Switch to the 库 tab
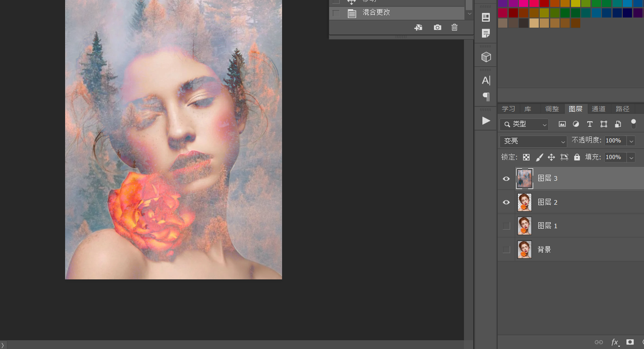The image size is (644, 349). pyautogui.click(x=528, y=109)
